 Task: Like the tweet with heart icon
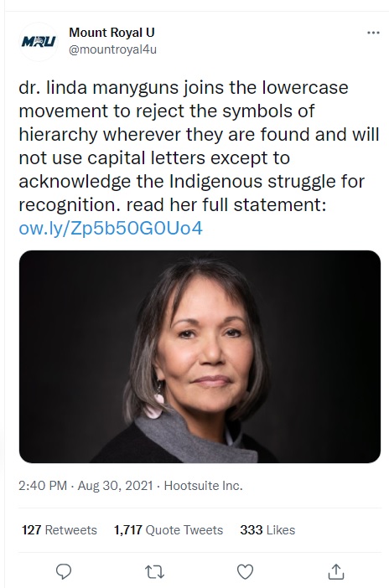pyautogui.click(x=245, y=572)
